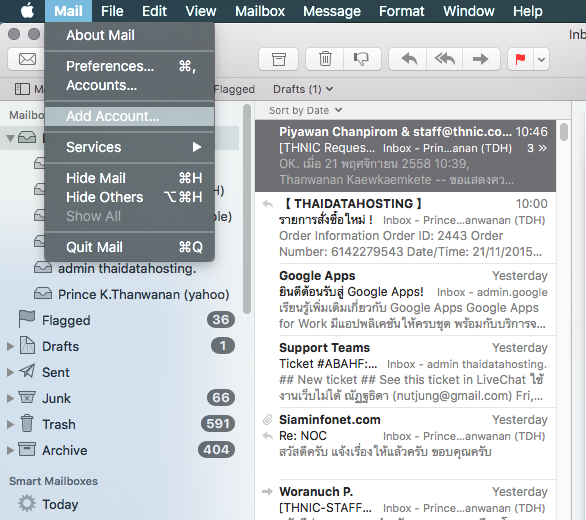Open the flag color dropdown arrow
Screen dimensions: 586x520
[x=542, y=59]
